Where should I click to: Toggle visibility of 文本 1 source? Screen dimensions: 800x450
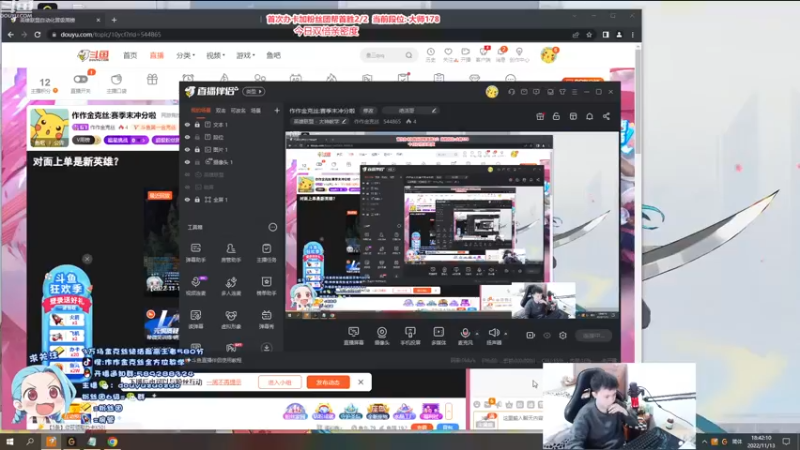point(187,124)
